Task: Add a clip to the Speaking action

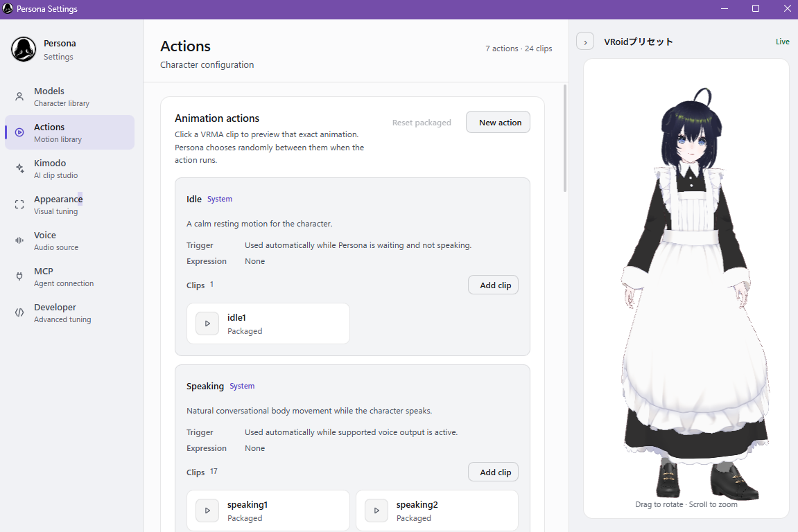Action: pyautogui.click(x=493, y=472)
